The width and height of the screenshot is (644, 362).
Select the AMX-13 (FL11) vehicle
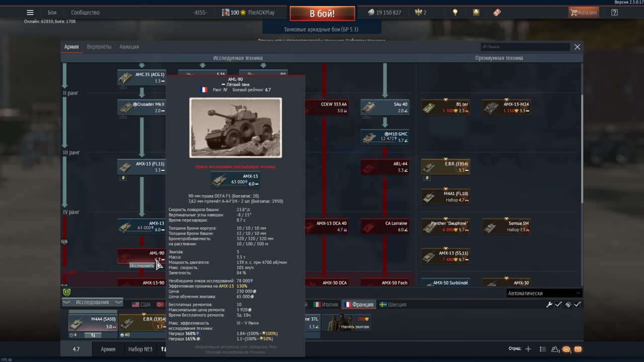pos(141,166)
